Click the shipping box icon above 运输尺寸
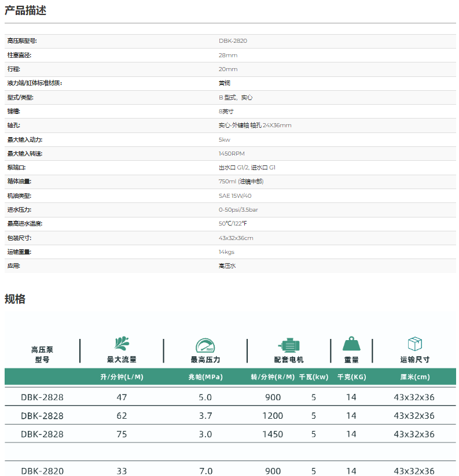This screenshot has width=459, height=476. pos(414,344)
